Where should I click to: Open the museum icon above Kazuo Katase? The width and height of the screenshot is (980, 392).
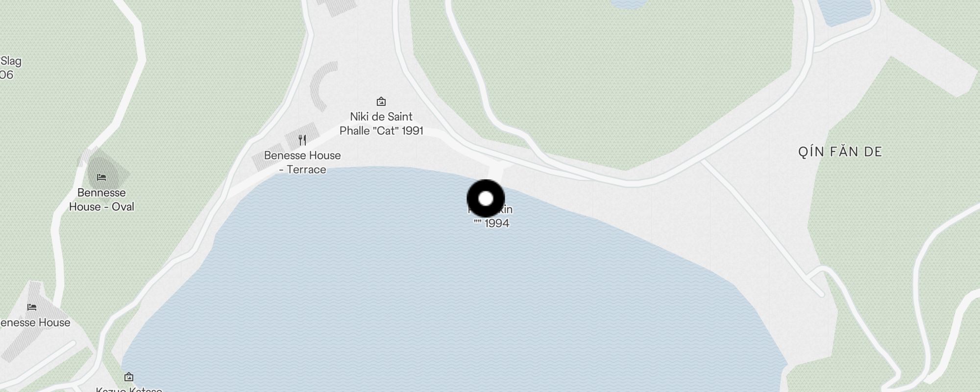click(x=129, y=377)
